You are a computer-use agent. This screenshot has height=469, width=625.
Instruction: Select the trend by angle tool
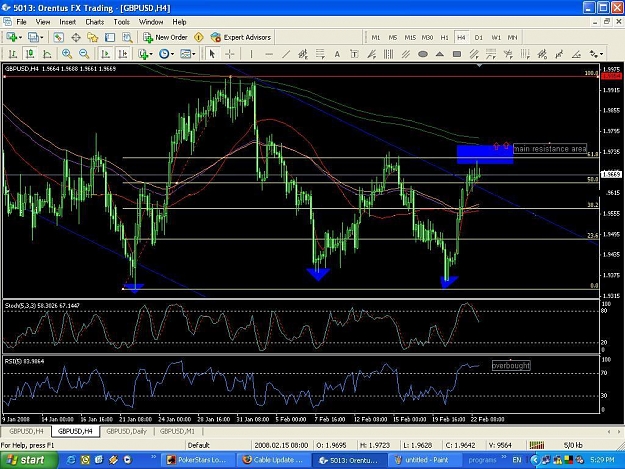click(x=576, y=54)
